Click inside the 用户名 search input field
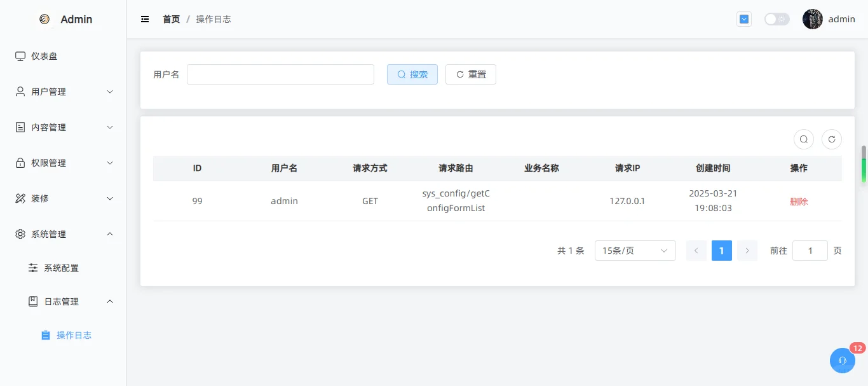The image size is (868, 386). click(280, 74)
